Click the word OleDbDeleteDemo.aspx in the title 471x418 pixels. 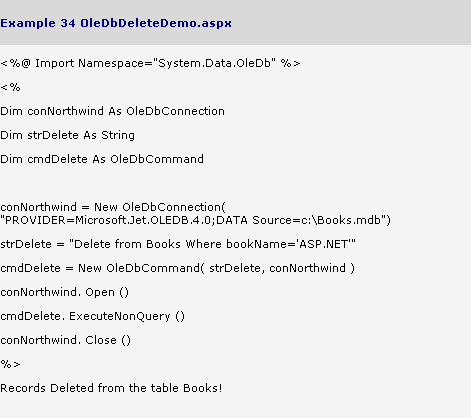(x=156, y=23)
